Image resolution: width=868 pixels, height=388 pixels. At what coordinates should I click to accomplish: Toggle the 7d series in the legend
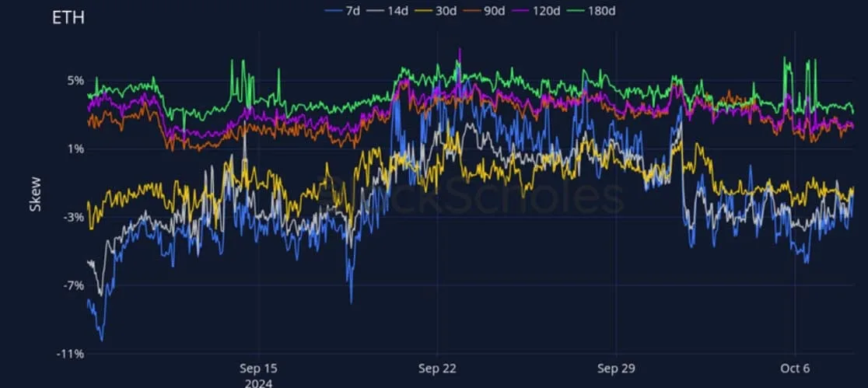click(343, 10)
